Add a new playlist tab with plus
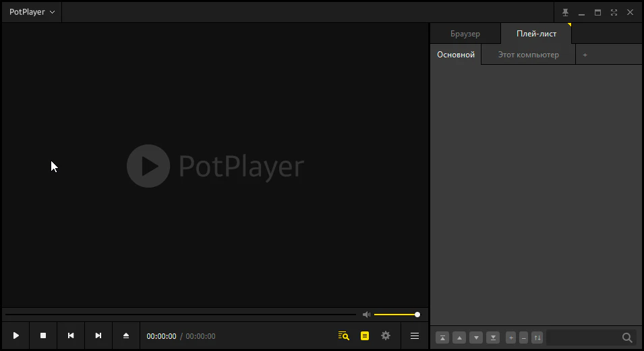The width and height of the screenshot is (644, 351). 585,55
